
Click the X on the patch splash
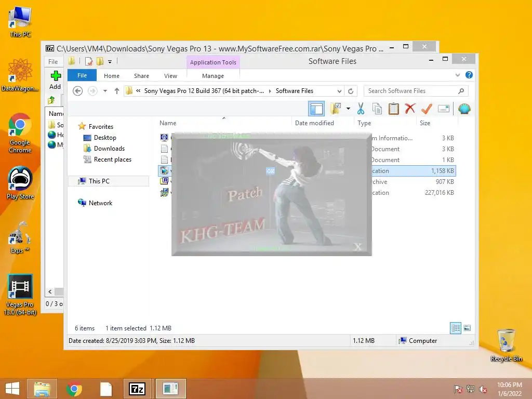357,247
